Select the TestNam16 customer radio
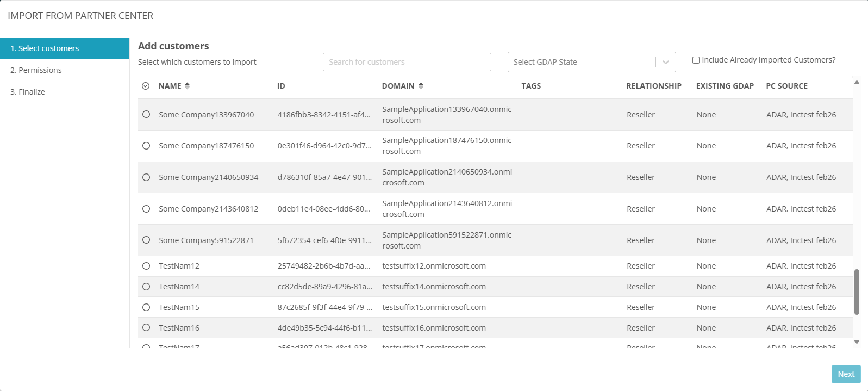 (146, 327)
